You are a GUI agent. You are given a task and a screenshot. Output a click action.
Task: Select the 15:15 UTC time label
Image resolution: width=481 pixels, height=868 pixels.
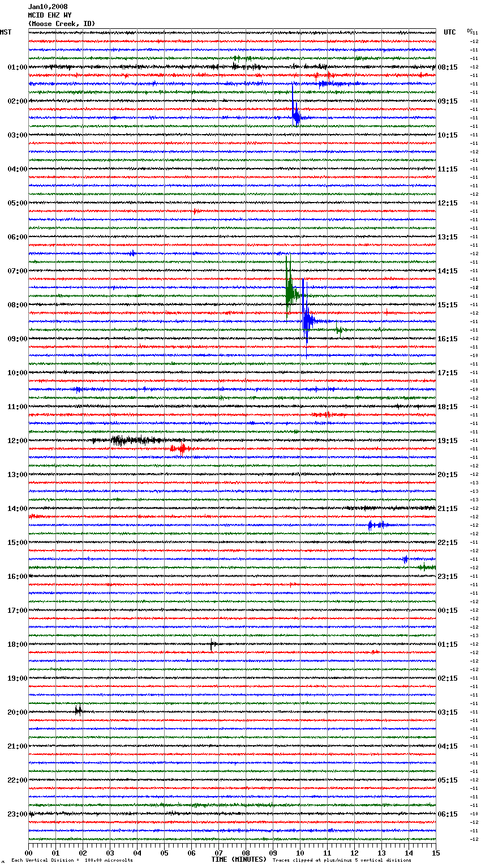[448, 305]
